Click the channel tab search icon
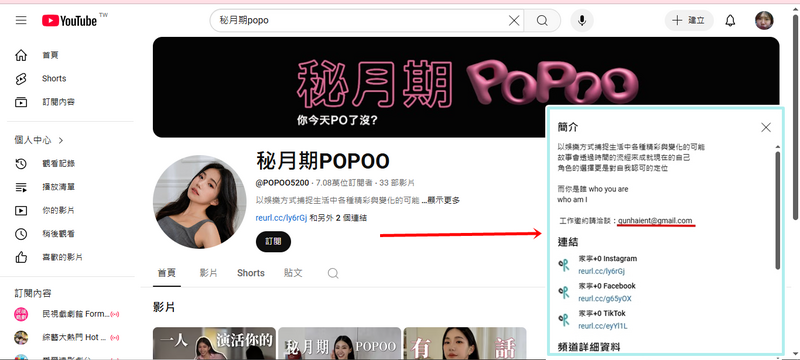This screenshot has width=800, height=360. [333, 273]
